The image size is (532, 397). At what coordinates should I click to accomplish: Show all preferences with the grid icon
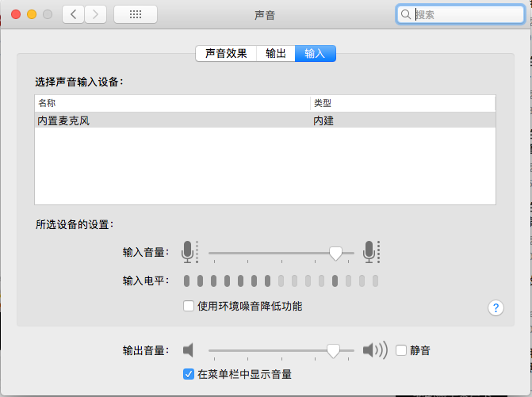[x=135, y=14]
